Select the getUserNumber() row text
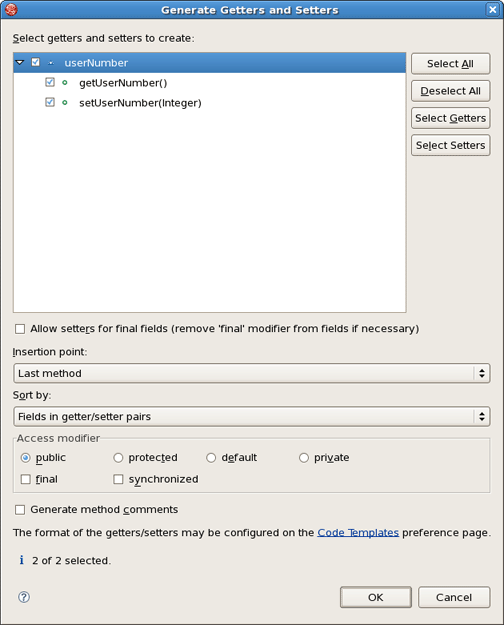Image resolution: width=504 pixels, height=625 pixels. click(x=123, y=83)
